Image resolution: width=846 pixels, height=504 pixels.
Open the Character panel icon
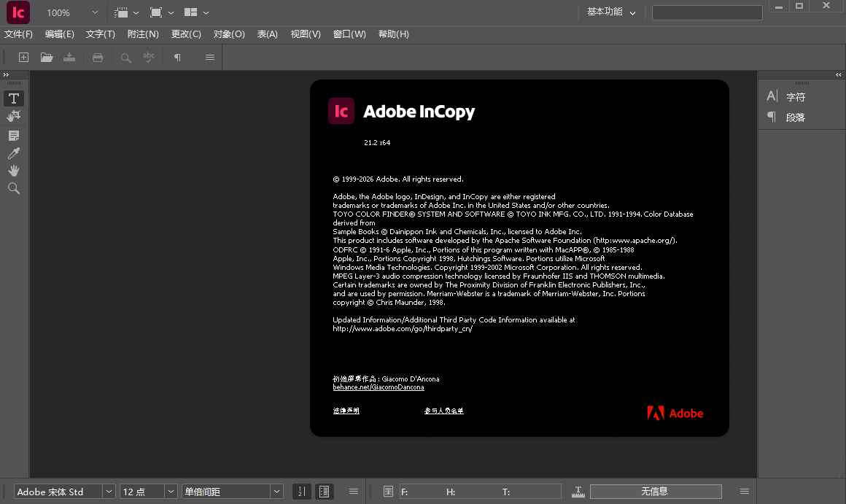pos(772,96)
